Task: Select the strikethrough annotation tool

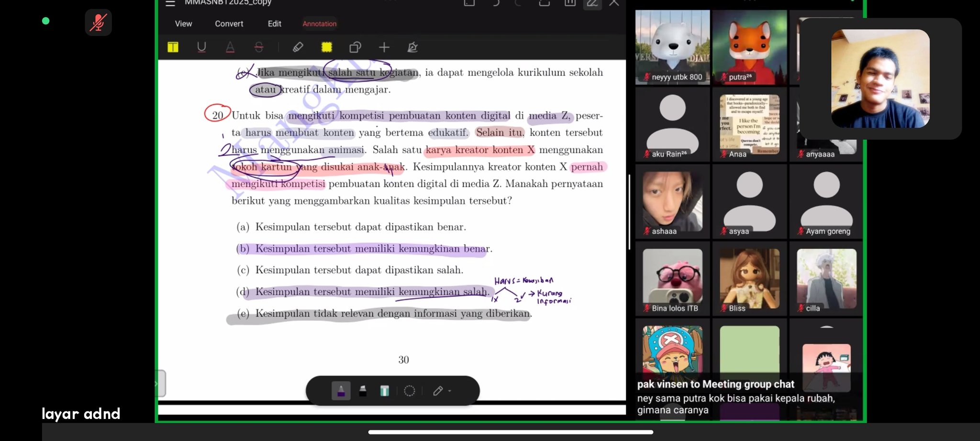Action: (259, 47)
